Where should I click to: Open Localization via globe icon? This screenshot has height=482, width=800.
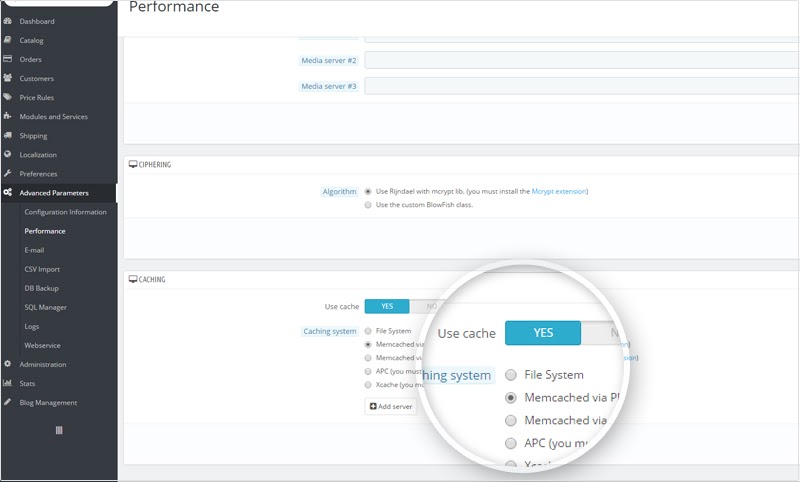(x=8, y=155)
